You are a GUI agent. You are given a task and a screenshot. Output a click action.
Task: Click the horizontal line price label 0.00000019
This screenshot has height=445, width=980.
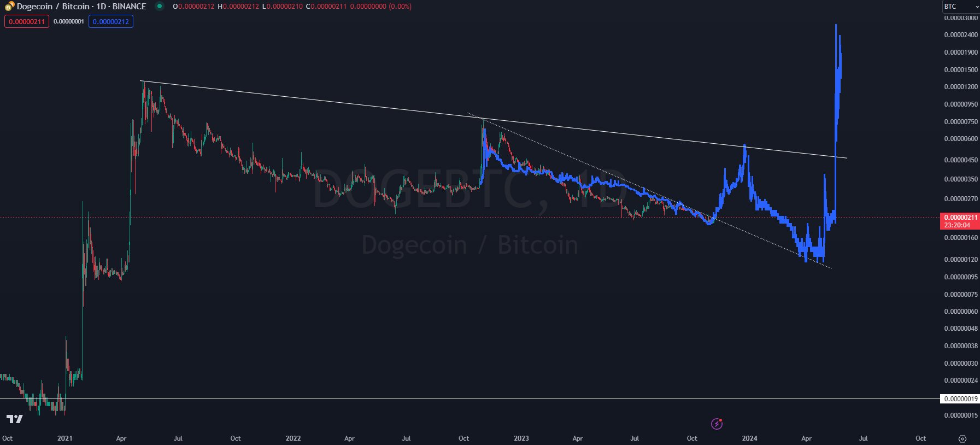960,399
